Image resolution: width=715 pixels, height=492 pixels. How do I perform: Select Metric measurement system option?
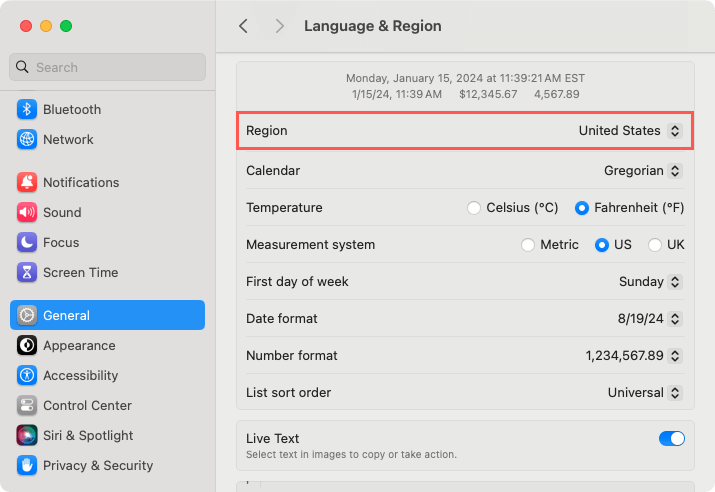click(528, 245)
